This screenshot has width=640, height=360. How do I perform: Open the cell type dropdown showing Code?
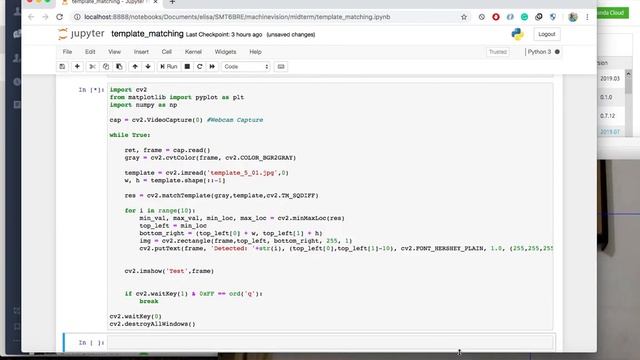(x=246, y=67)
